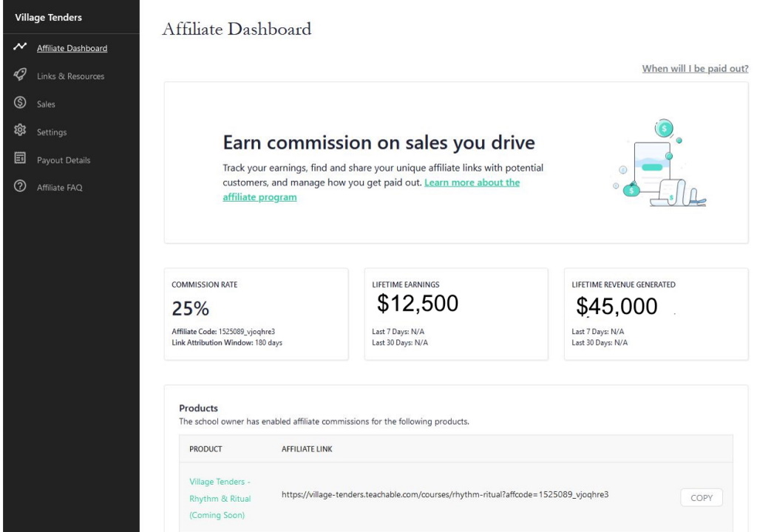Click the commission illustration graphic
Viewport: 757px width, 532px height.
coord(659,163)
